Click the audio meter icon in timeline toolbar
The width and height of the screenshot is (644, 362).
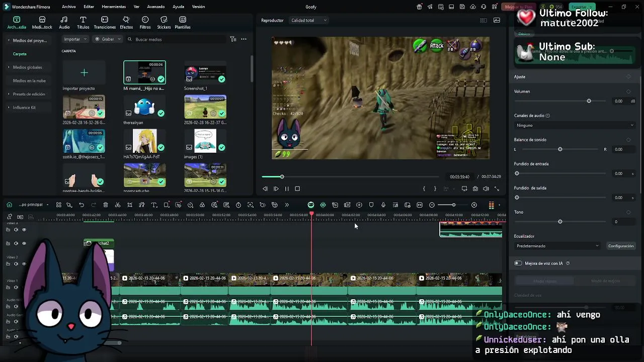[x=491, y=205]
